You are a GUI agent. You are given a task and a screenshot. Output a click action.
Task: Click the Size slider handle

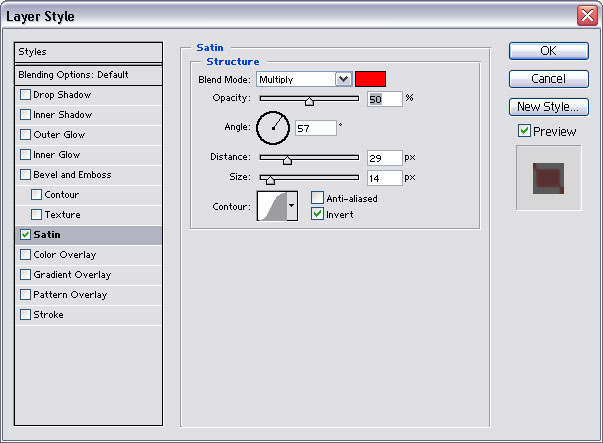pos(270,180)
